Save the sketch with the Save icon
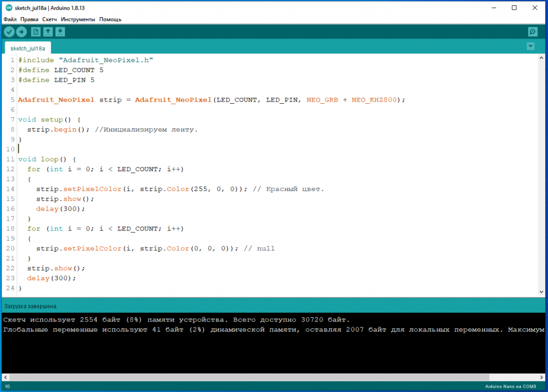 (x=60, y=32)
